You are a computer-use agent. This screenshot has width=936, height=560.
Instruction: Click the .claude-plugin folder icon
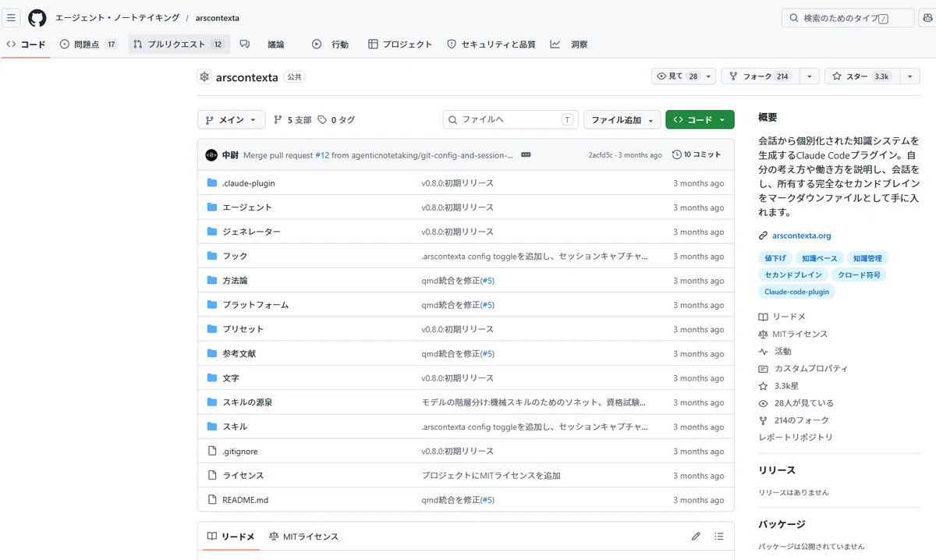click(212, 183)
